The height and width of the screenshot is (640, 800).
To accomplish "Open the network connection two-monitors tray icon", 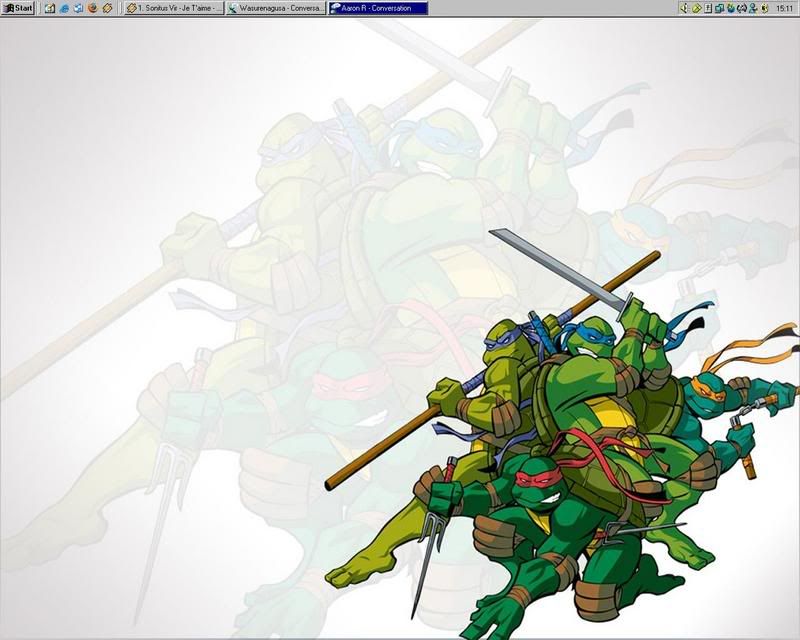I will pyautogui.click(x=720, y=8).
